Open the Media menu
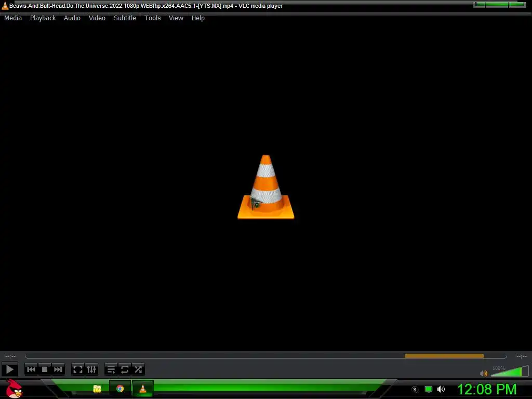Viewport: 532px width, 399px height. [x=13, y=18]
